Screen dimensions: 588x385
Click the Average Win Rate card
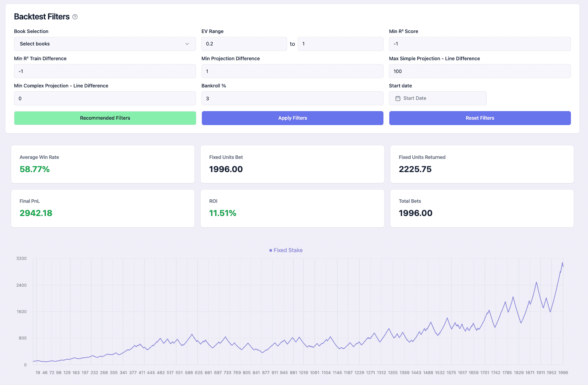[103, 164]
